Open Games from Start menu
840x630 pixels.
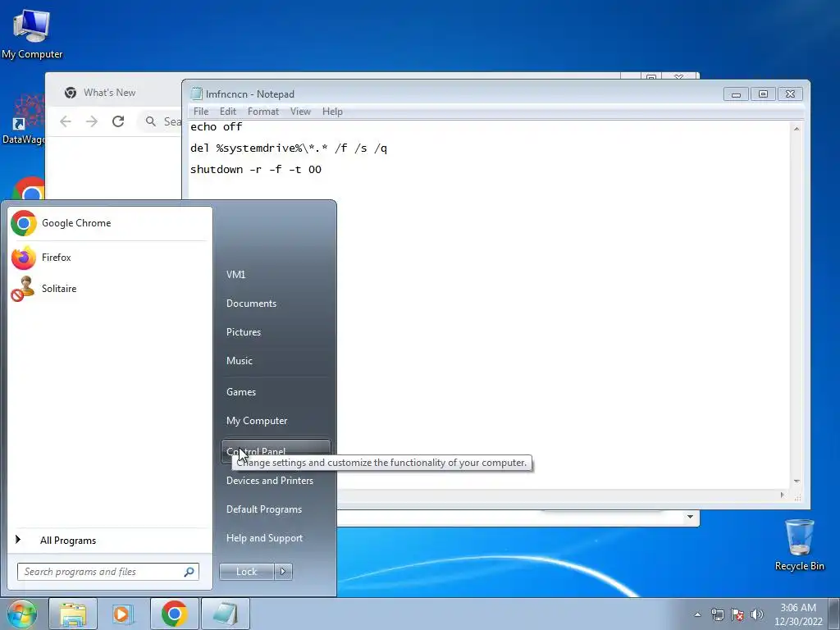(276, 392)
